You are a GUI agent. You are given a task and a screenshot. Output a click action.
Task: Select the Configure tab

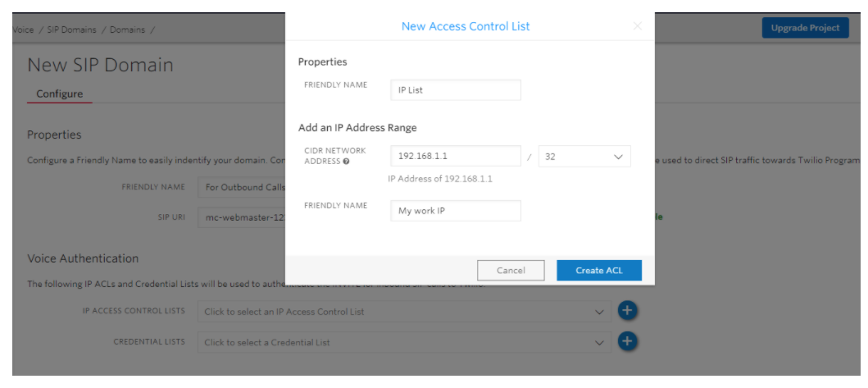tap(60, 94)
